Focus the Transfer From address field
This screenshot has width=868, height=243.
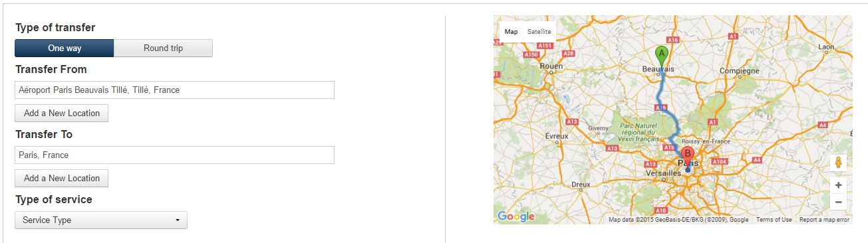pyautogui.click(x=174, y=90)
